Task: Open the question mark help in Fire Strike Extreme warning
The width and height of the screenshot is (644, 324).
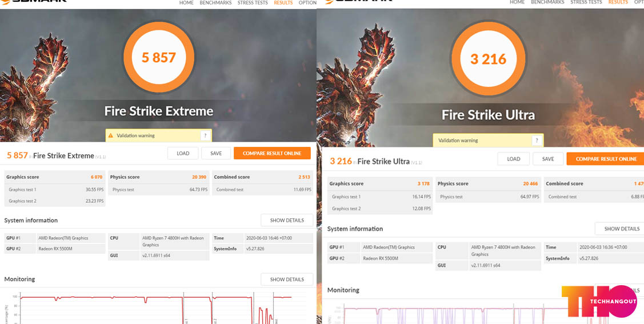Action: 205,135
